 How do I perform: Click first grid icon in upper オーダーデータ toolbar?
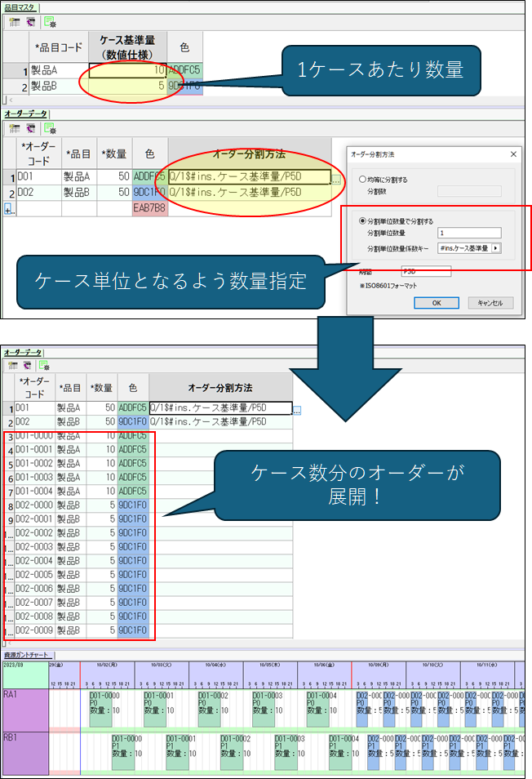coord(14,127)
